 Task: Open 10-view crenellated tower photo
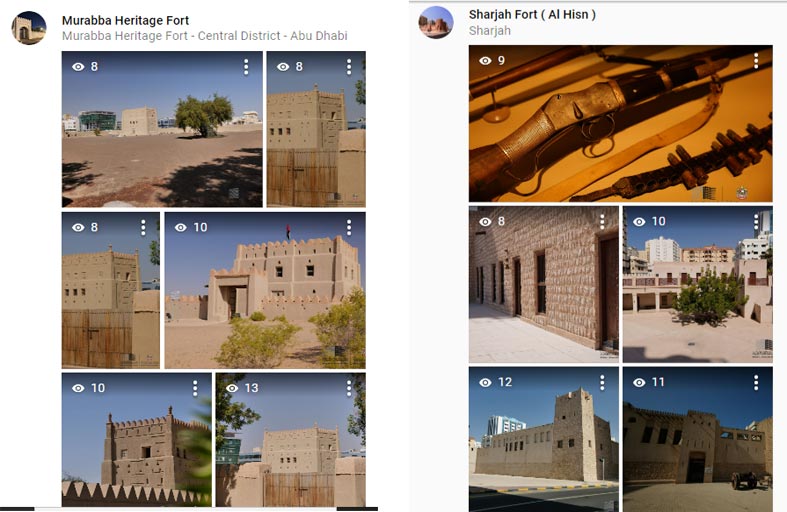coord(137,439)
